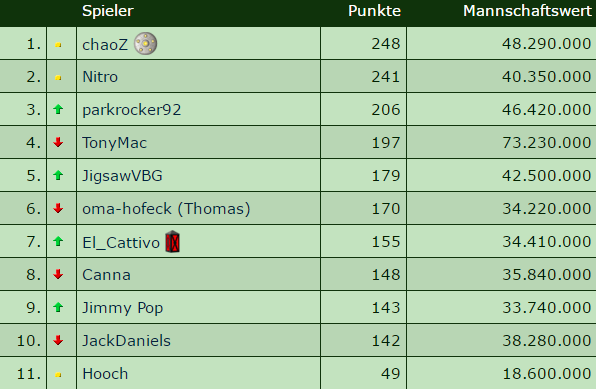
Task: Click the 248 points cell of chaoZ
Action: coord(386,44)
